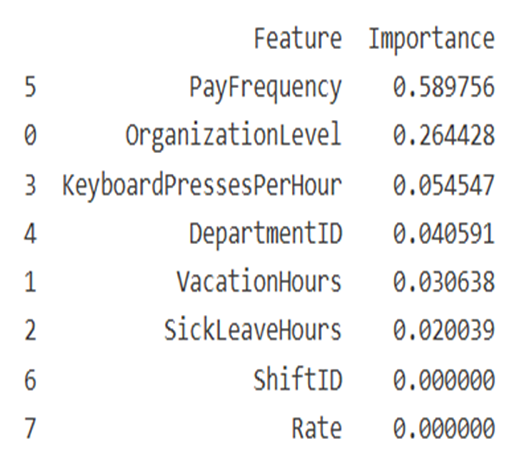Select the Rate feature name

click(x=317, y=428)
